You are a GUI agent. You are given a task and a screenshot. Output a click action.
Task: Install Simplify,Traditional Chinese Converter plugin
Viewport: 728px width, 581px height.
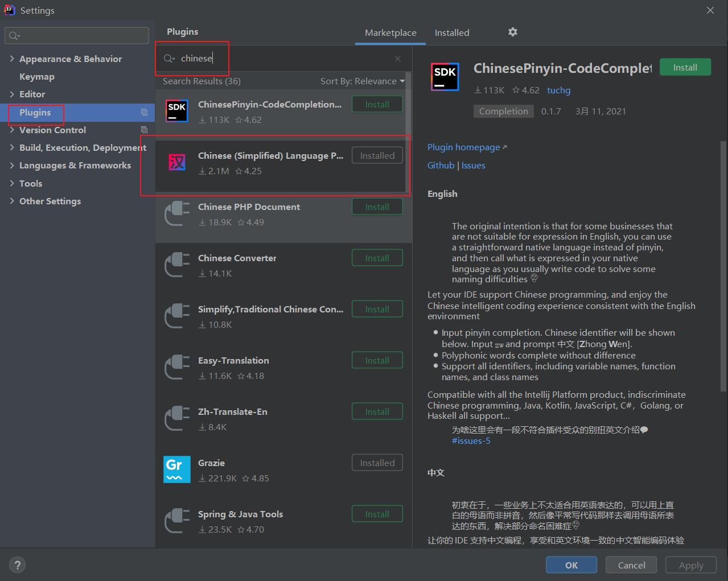tap(377, 309)
